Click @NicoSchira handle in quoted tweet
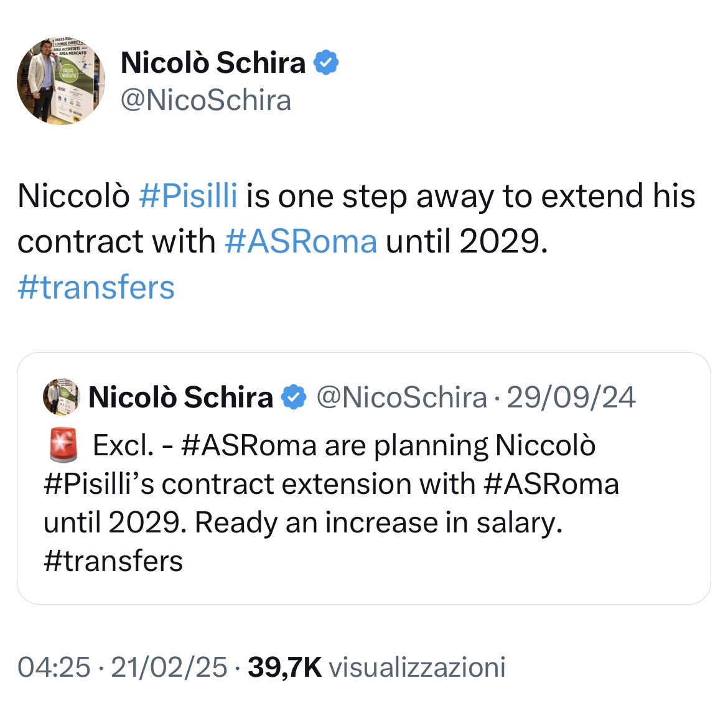This screenshot has height=701, width=728. (401, 398)
